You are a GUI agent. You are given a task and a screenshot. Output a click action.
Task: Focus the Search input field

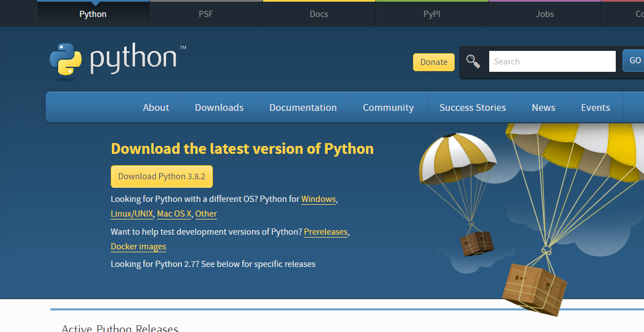tap(552, 61)
